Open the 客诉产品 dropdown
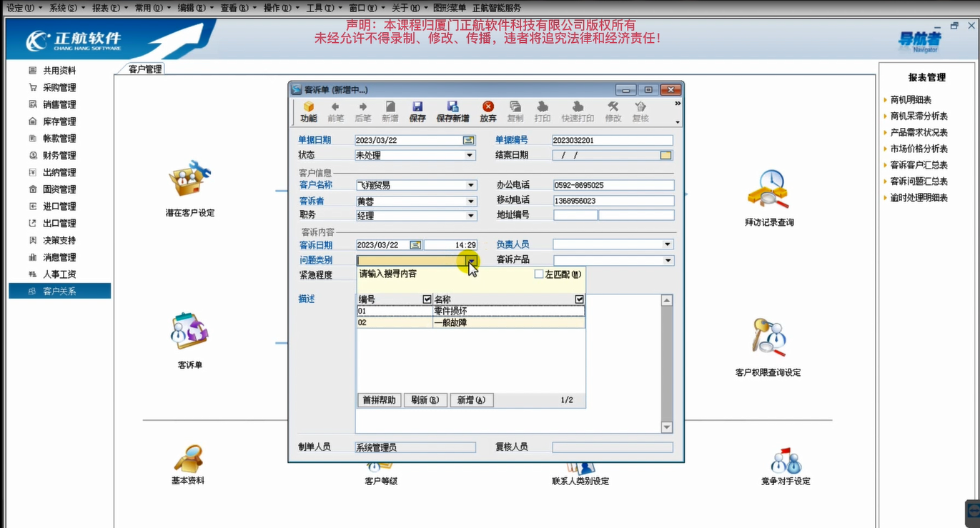The image size is (980, 528). tap(668, 261)
